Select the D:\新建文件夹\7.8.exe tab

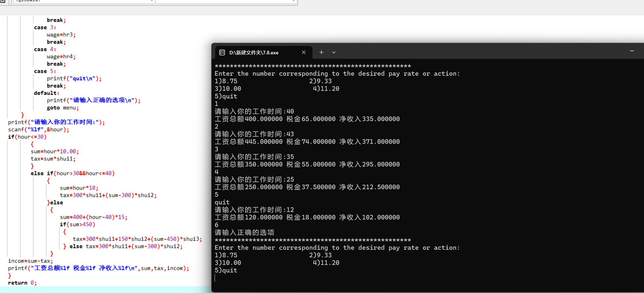(254, 52)
